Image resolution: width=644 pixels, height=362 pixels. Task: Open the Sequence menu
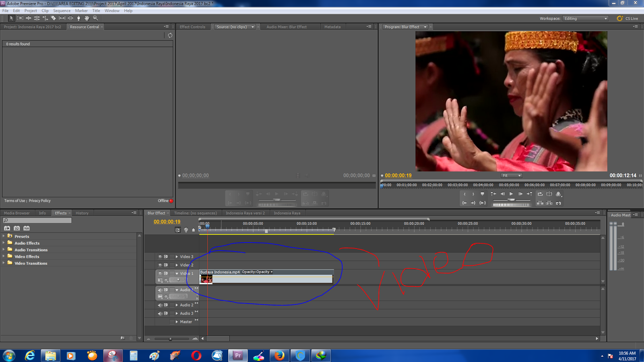[62, 10]
